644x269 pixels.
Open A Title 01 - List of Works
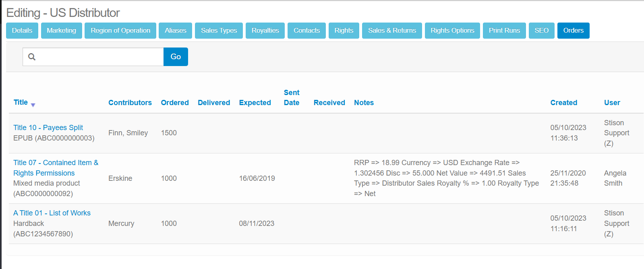[52, 213]
